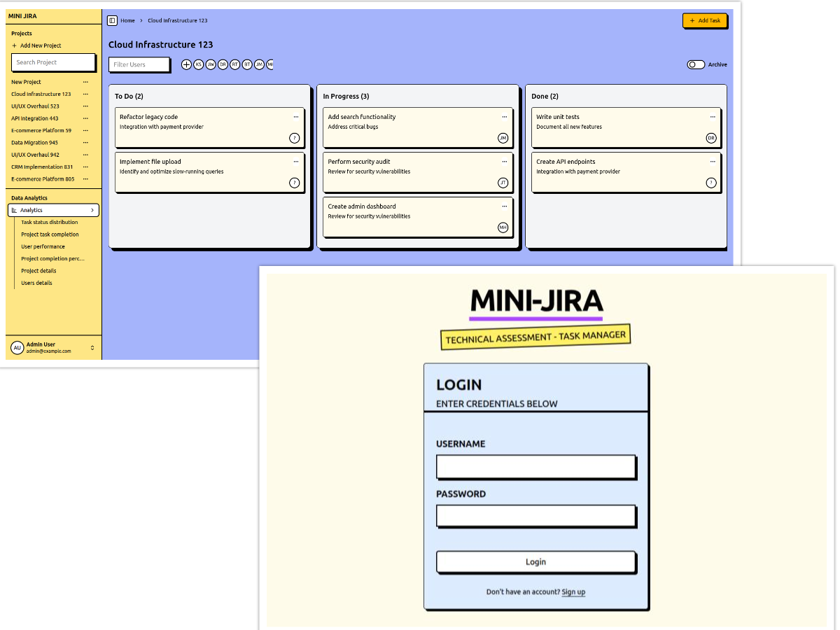Click the add user plus circle icon
This screenshot has width=840, height=630.
[x=186, y=64]
